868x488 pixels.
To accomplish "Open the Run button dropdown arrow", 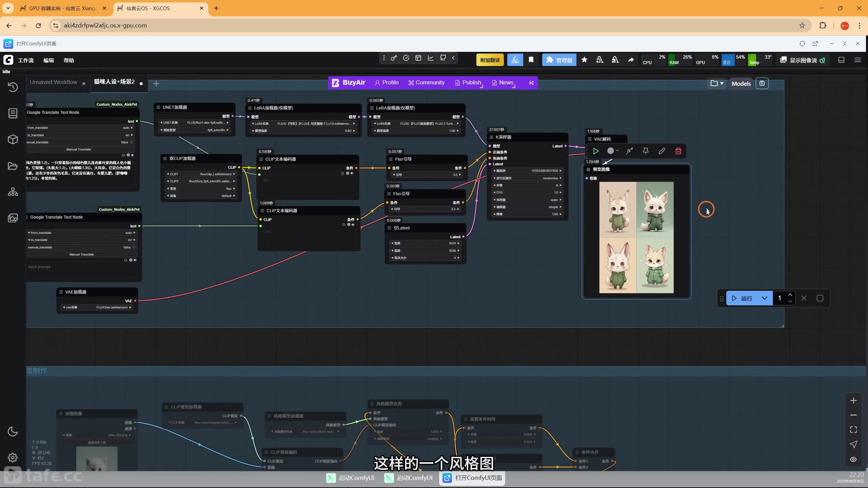I will pos(764,298).
